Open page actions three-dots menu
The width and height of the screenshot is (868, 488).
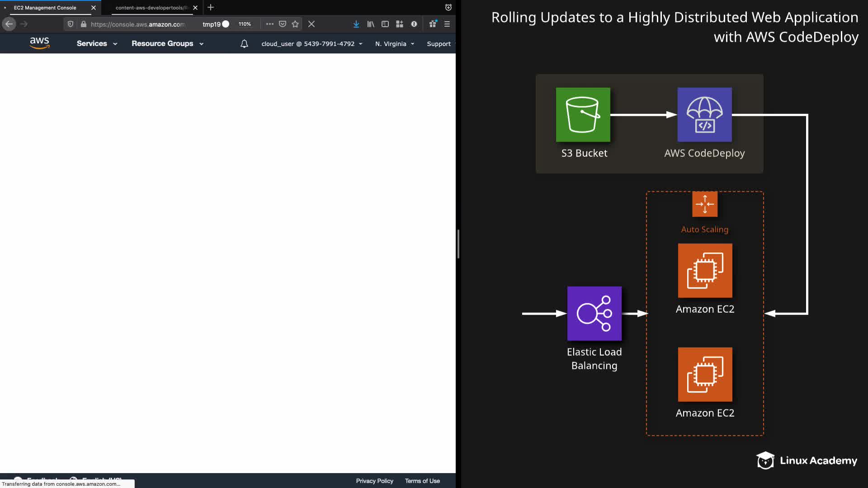[x=270, y=24]
